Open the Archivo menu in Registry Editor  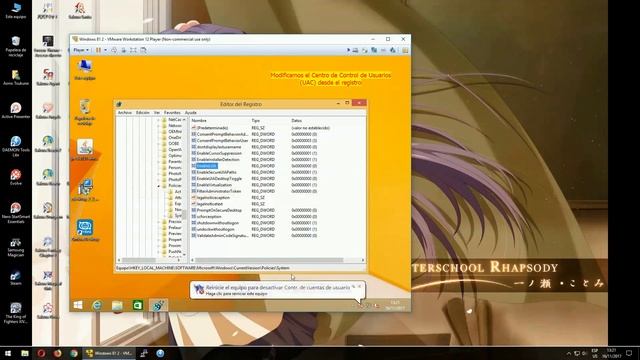[x=124, y=113]
